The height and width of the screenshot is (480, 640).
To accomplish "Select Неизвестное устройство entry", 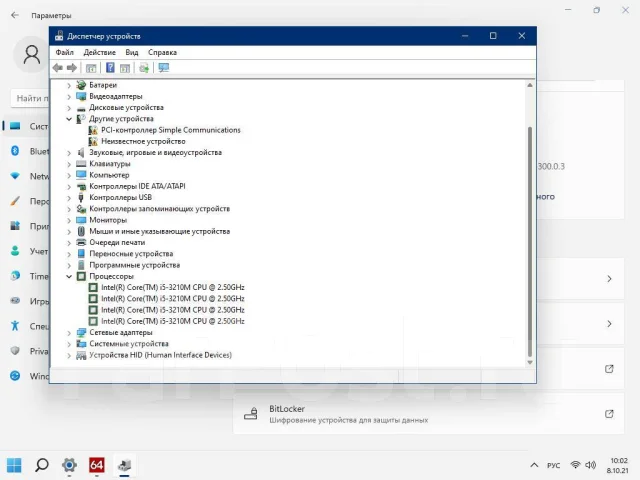I will (x=143, y=141).
